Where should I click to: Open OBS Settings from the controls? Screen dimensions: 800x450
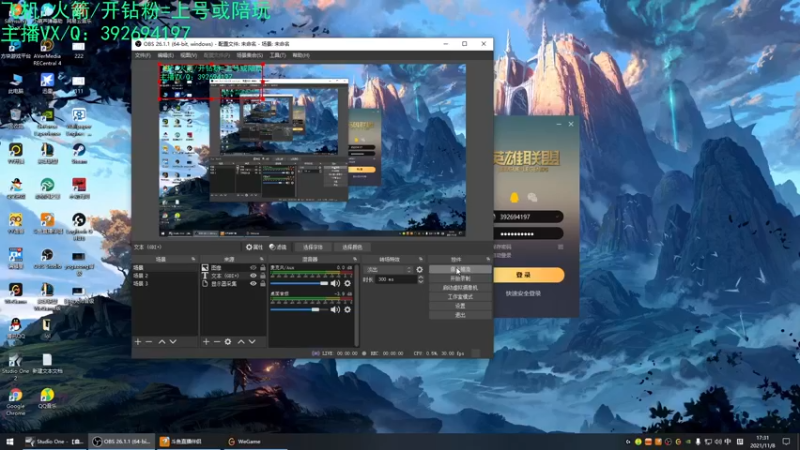(460, 306)
